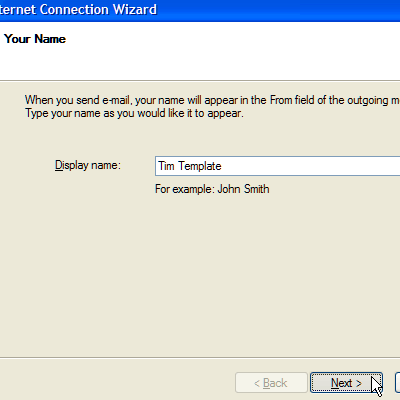400x400 pixels.
Task: Click the white header panel beside Your Name
Action: (233, 50)
